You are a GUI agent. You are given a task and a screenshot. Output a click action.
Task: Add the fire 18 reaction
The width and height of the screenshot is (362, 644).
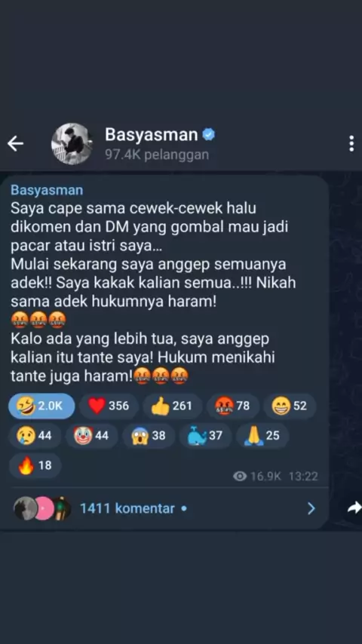35,465
